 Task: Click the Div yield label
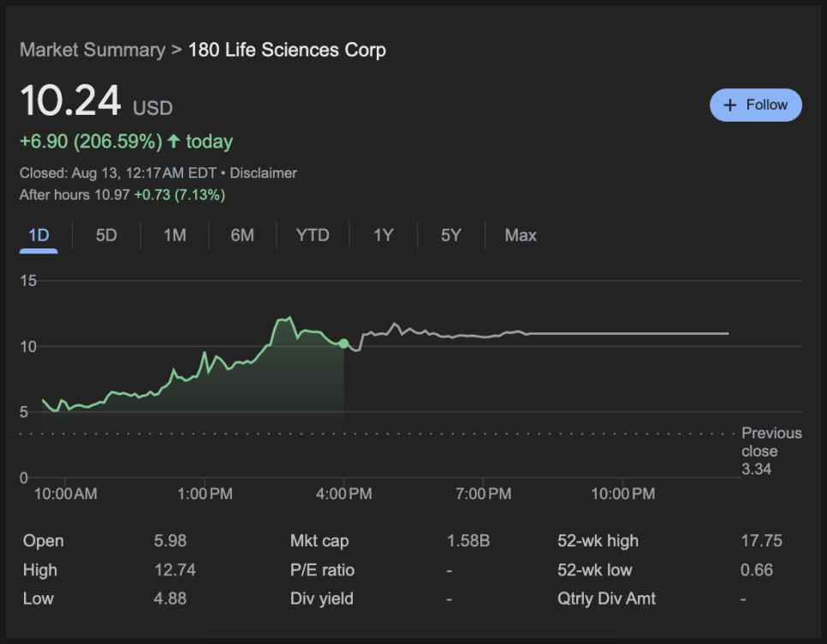point(322,599)
